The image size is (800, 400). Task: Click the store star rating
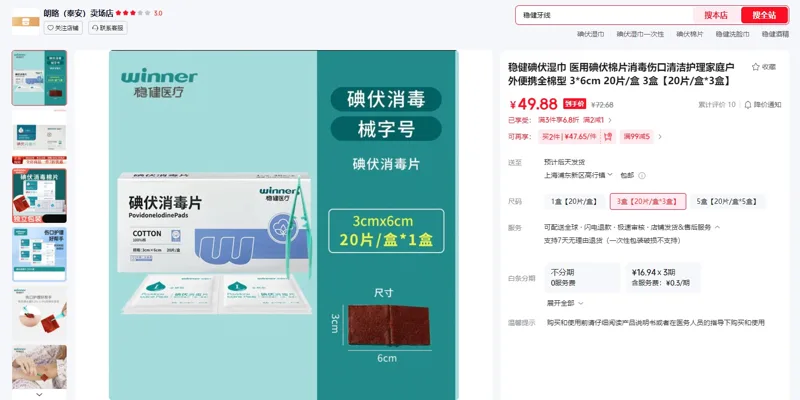tap(133, 13)
